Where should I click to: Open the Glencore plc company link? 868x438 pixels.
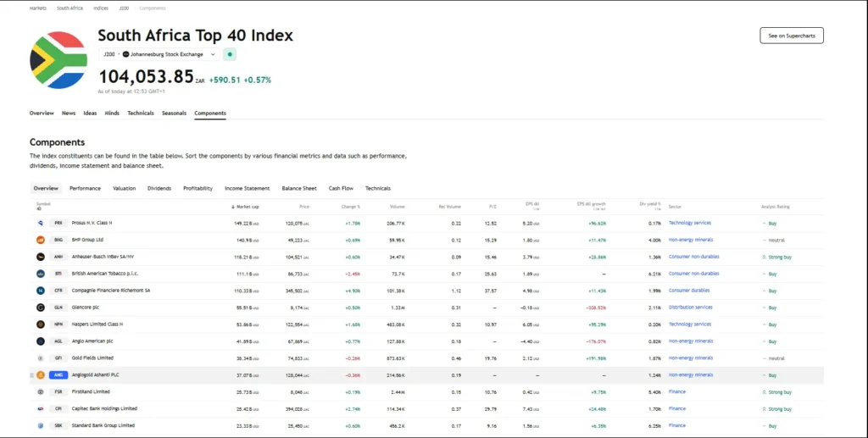coord(86,308)
